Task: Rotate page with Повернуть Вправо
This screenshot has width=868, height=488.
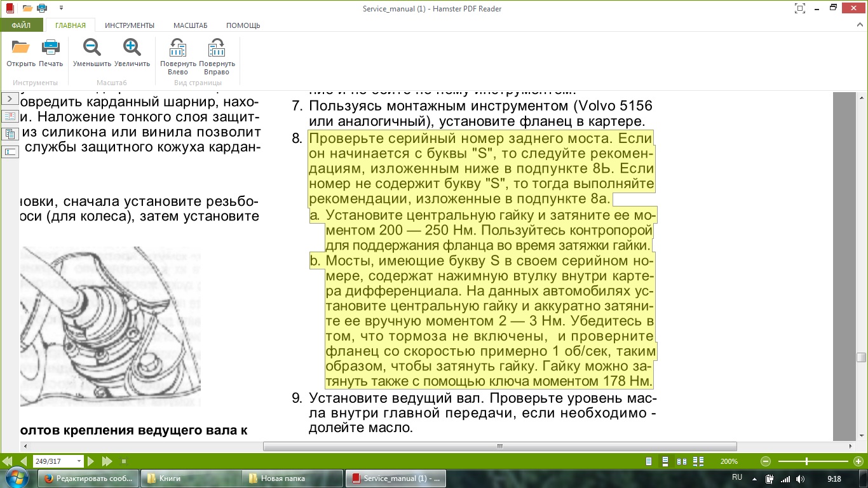Action: (217, 50)
